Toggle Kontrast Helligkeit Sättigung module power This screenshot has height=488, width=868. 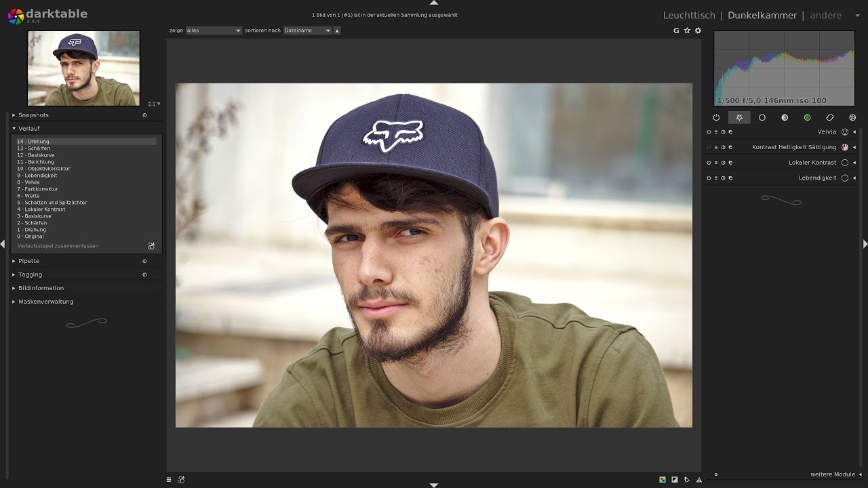(709, 147)
